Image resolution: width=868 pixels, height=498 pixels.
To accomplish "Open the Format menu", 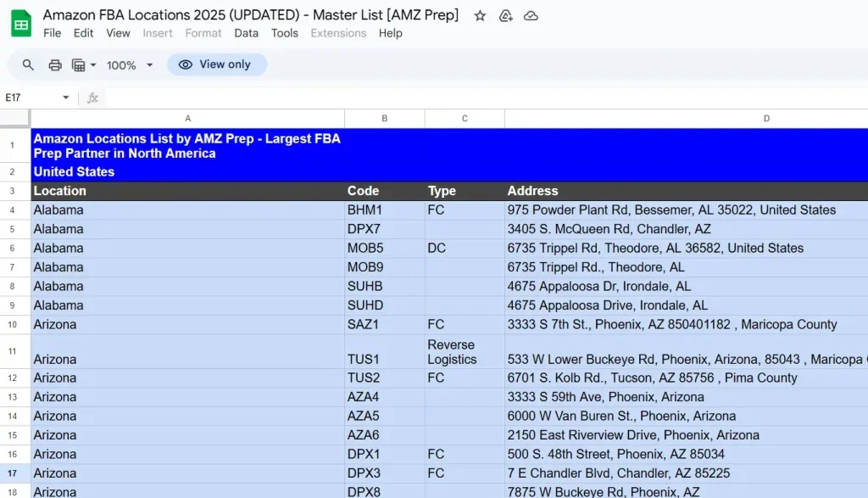I will [203, 33].
